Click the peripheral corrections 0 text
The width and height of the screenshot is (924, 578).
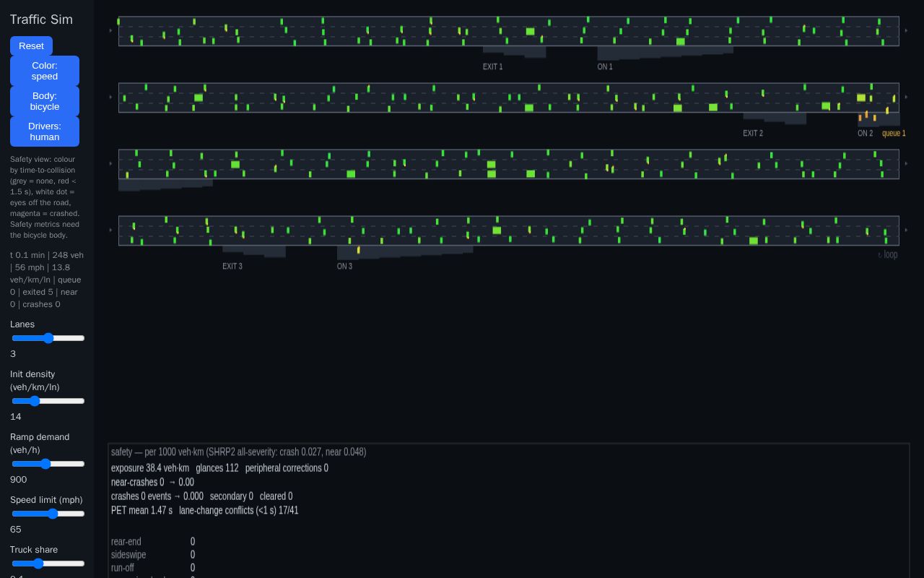[287, 468]
